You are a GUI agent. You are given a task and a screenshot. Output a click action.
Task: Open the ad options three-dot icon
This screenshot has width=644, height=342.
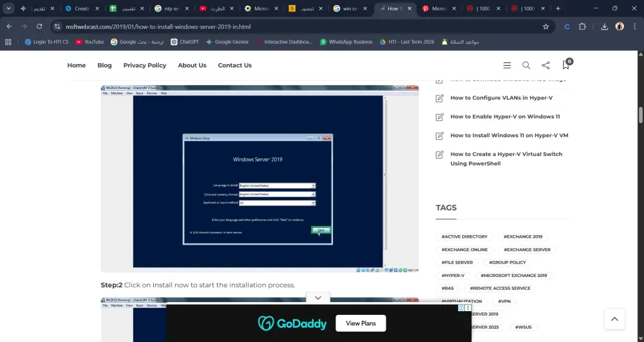click(x=468, y=308)
